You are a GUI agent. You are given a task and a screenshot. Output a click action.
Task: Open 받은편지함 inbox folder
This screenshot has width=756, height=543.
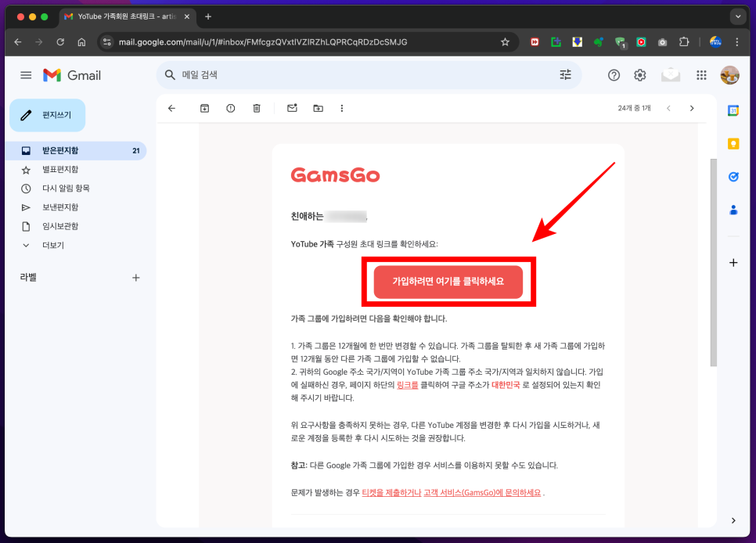click(x=77, y=150)
